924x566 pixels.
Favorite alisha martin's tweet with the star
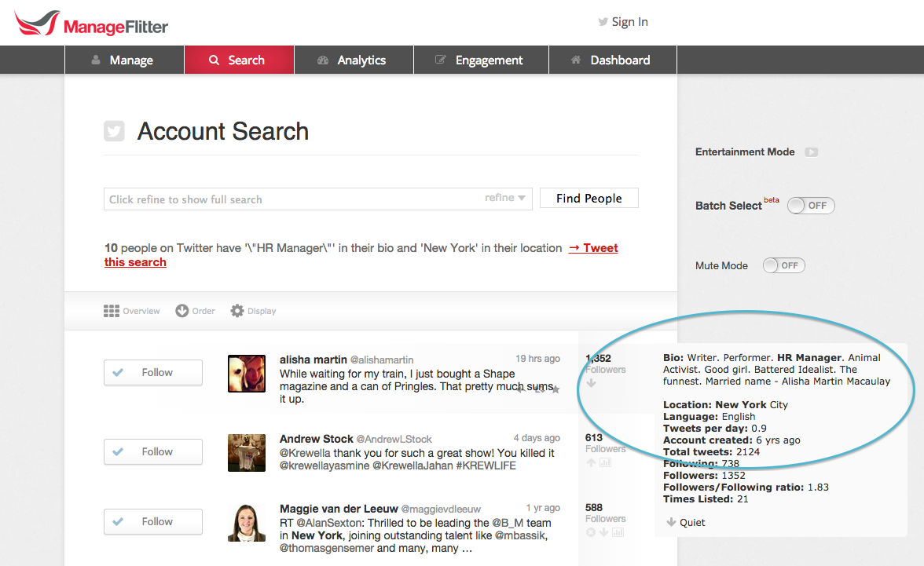(555, 389)
